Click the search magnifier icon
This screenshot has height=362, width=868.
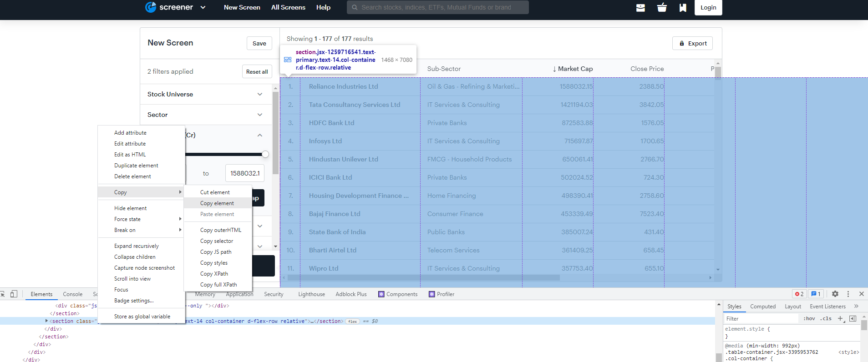[x=355, y=7]
